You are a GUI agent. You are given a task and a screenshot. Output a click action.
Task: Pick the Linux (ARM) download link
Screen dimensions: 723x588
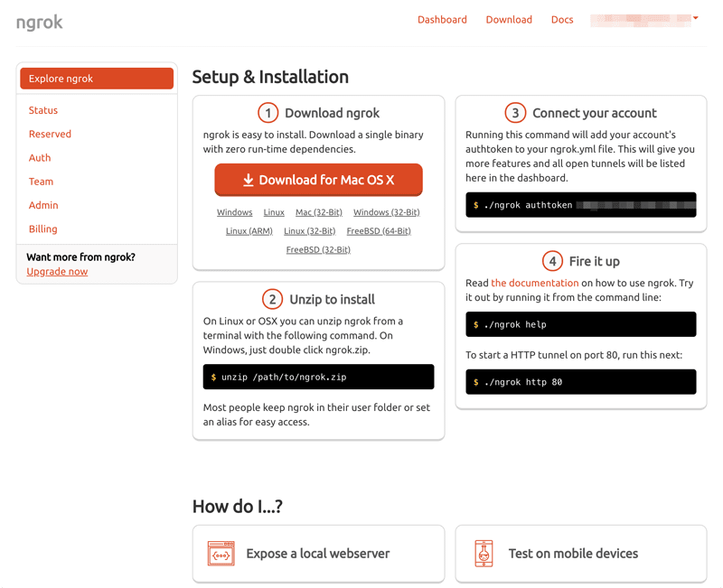[x=249, y=231]
